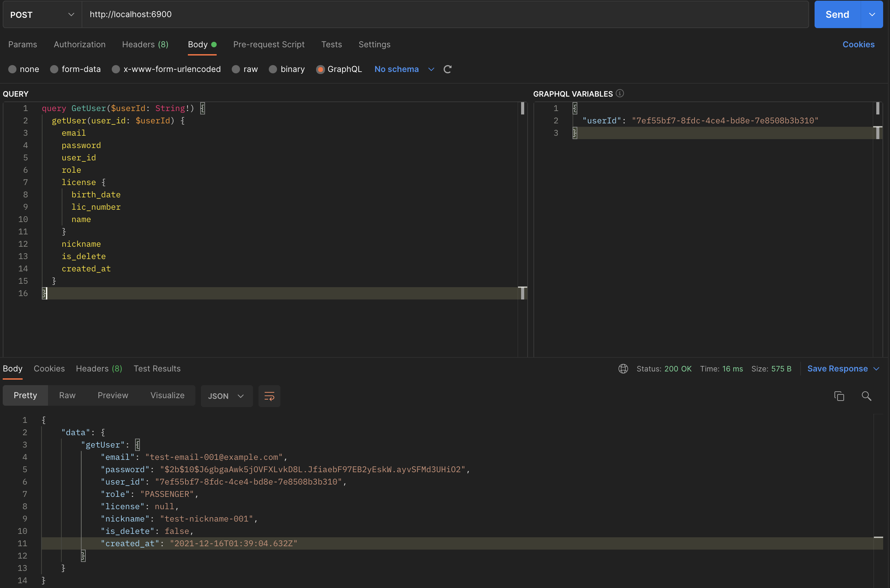The width and height of the screenshot is (890, 588).
Task: Open the POST method dropdown
Action: click(x=42, y=15)
